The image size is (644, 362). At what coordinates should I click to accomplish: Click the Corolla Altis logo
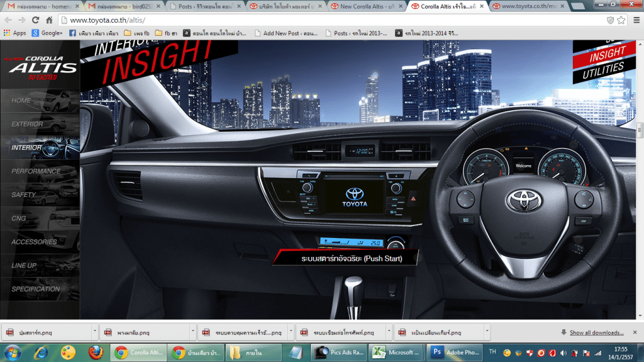click(x=40, y=67)
